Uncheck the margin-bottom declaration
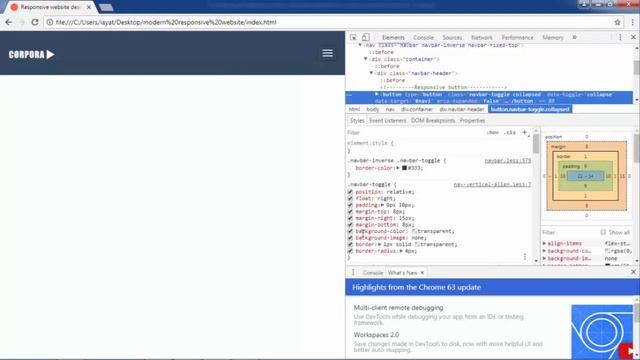640x360 pixels. (x=350, y=224)
